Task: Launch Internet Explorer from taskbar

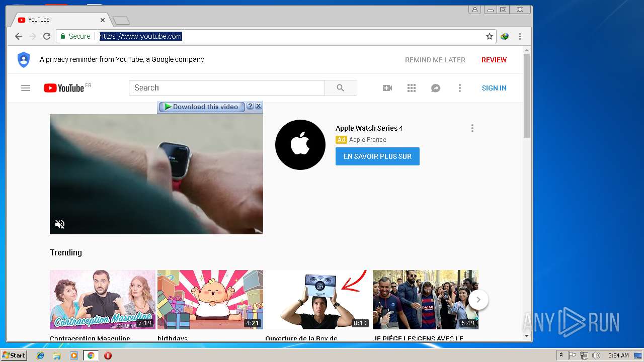Action: (x=40, y=355)
